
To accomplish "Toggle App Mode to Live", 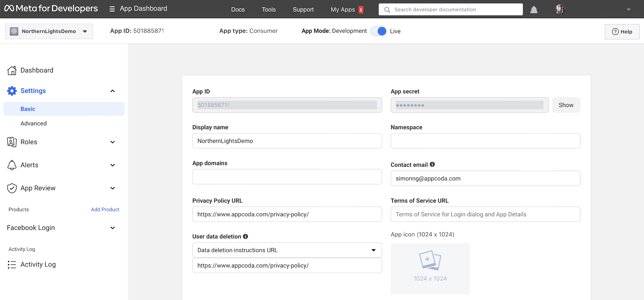I will coord(379,31).
